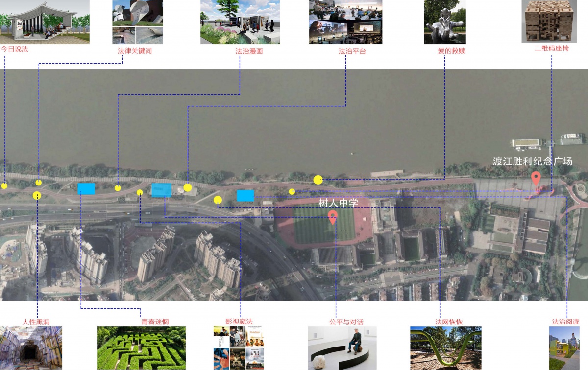Select the yellow dot linked to 二维码座椅
This screenshot has height=370, width=588.
click(x=292, y=191)
